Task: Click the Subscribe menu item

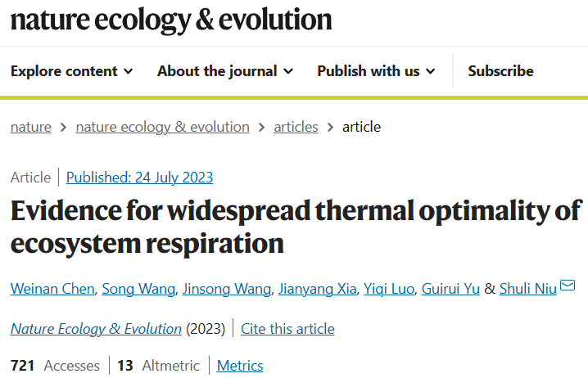Action: point(500,71)
